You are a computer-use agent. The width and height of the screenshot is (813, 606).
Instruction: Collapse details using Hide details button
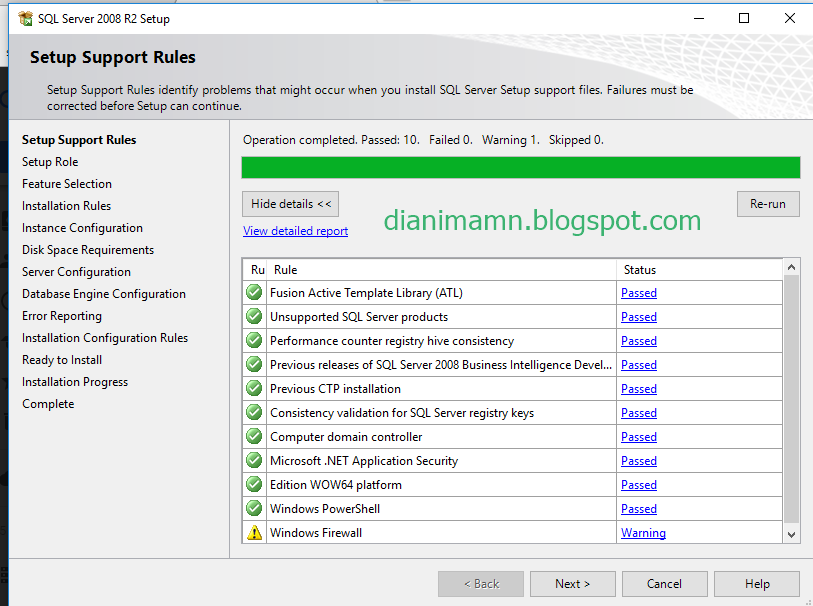click(290, 203)
